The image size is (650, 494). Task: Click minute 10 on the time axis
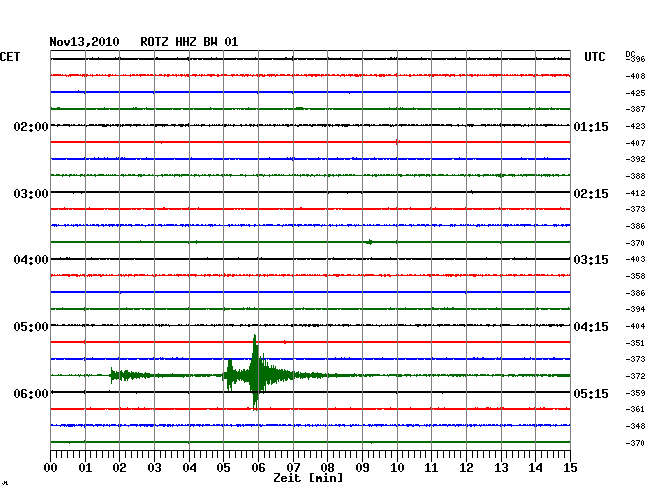(397, 468)
